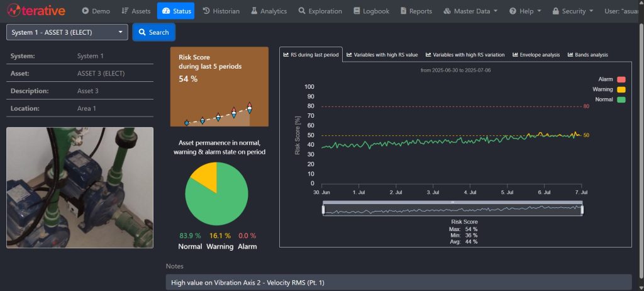Open the Demo page

96,11
